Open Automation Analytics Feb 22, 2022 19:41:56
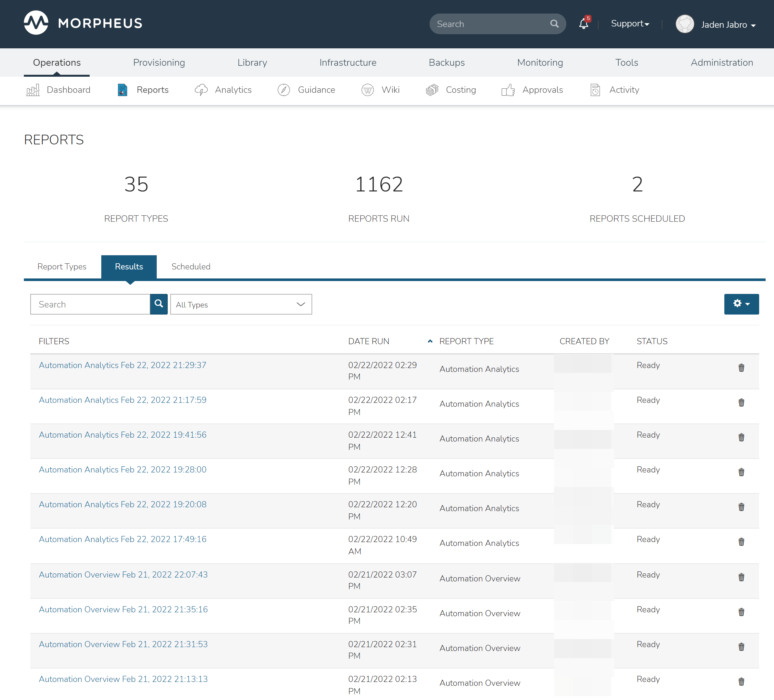This screenshot has height=700, width=774. point(123,434)
